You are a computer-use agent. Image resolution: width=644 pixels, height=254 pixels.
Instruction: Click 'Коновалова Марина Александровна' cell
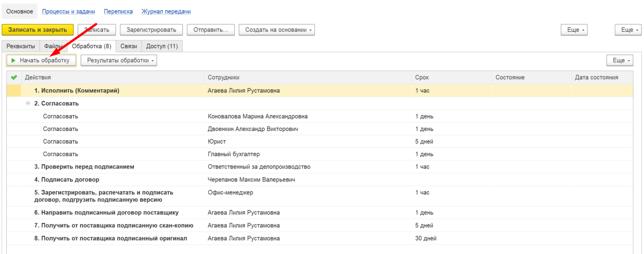[x=308, y=116]
